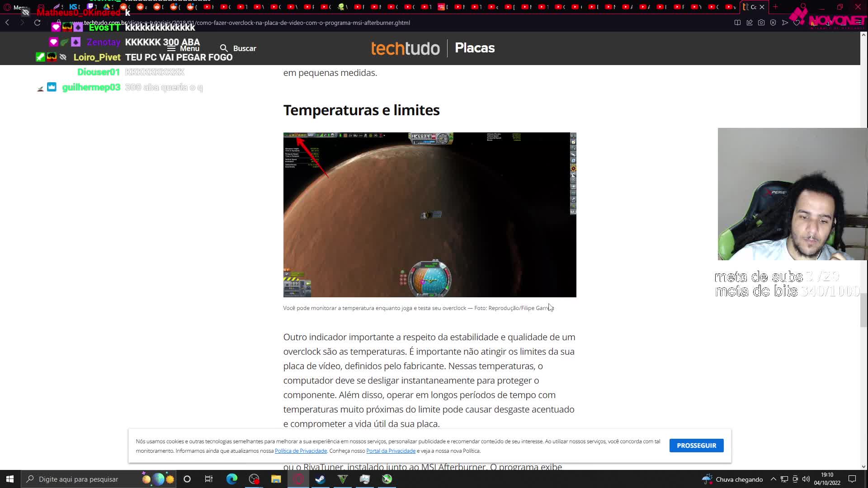Open Cortana circle icon in taskbar
The image size is (868, 488).
187,479
